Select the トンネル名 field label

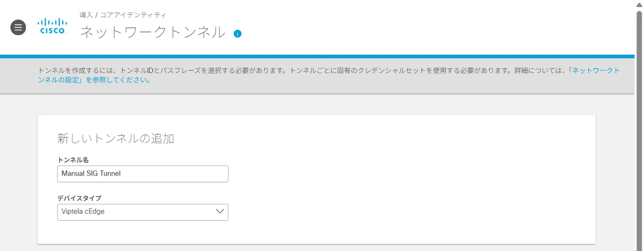73,160
